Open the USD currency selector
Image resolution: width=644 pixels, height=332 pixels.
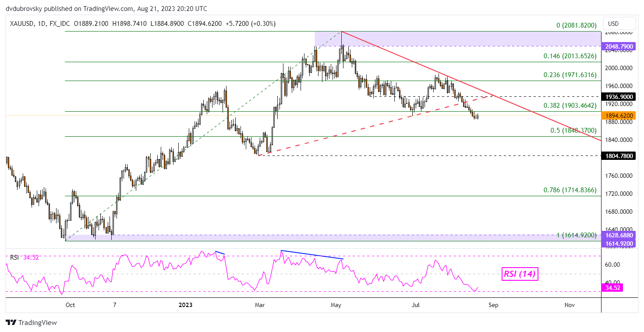pos(619,24)
